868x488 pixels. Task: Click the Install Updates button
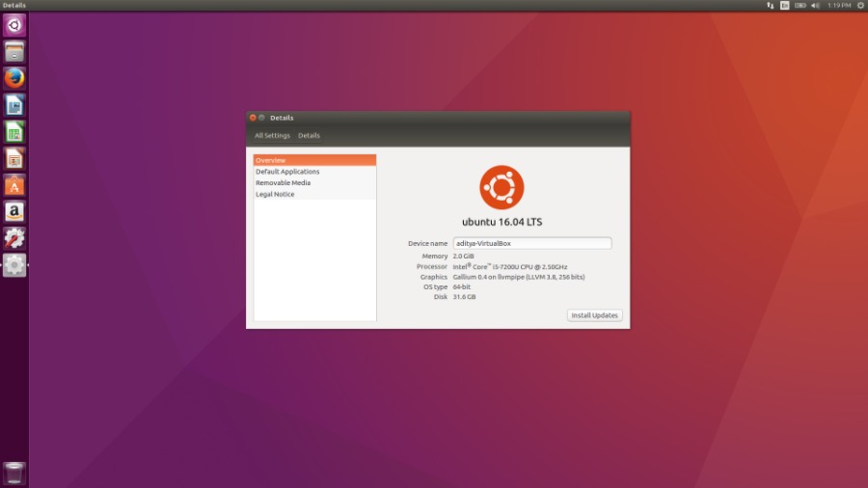tap(594, 315)
